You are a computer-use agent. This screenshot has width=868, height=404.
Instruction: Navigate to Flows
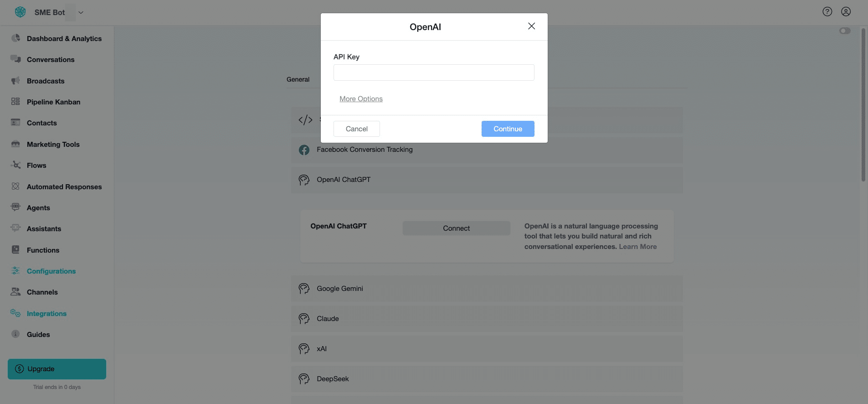(36, 166)
